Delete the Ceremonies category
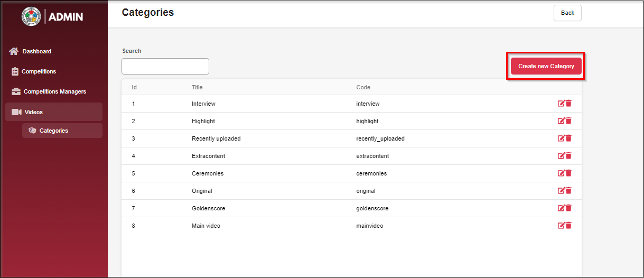The image size is (644, 278). [x=568, y=173]
